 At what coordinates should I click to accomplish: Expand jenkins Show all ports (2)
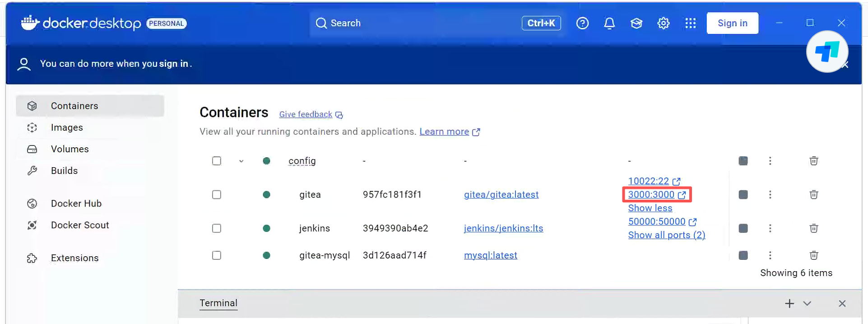point(667,235)
